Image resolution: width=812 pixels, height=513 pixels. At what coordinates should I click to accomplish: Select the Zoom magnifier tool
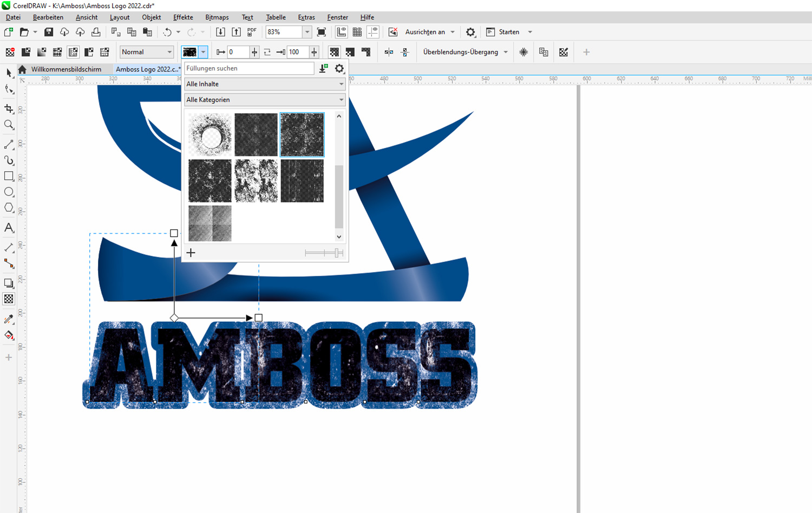tap(9, 125)
